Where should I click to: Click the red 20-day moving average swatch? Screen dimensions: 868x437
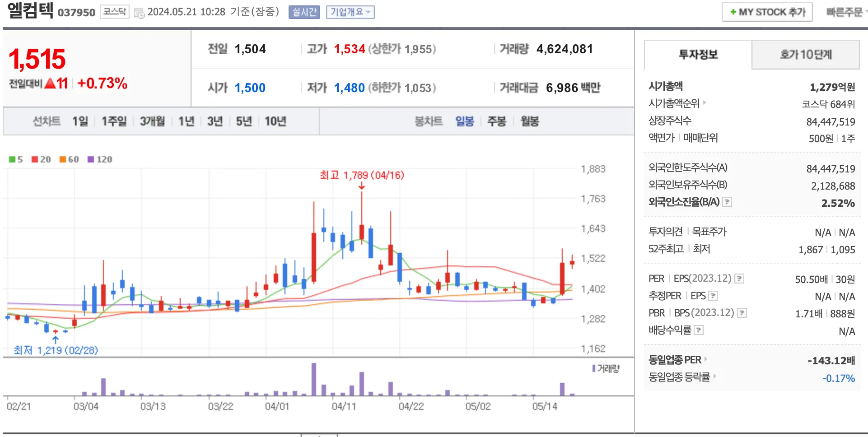(x=35, y=159)
